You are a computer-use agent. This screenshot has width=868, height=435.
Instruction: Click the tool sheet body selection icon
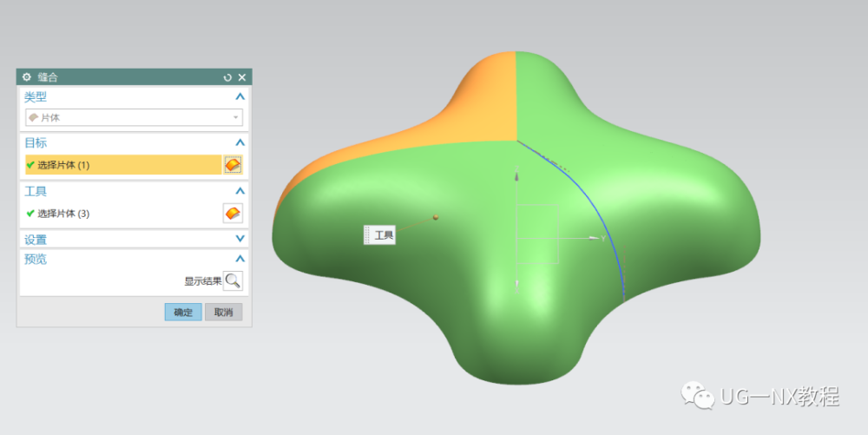[233, 214]
